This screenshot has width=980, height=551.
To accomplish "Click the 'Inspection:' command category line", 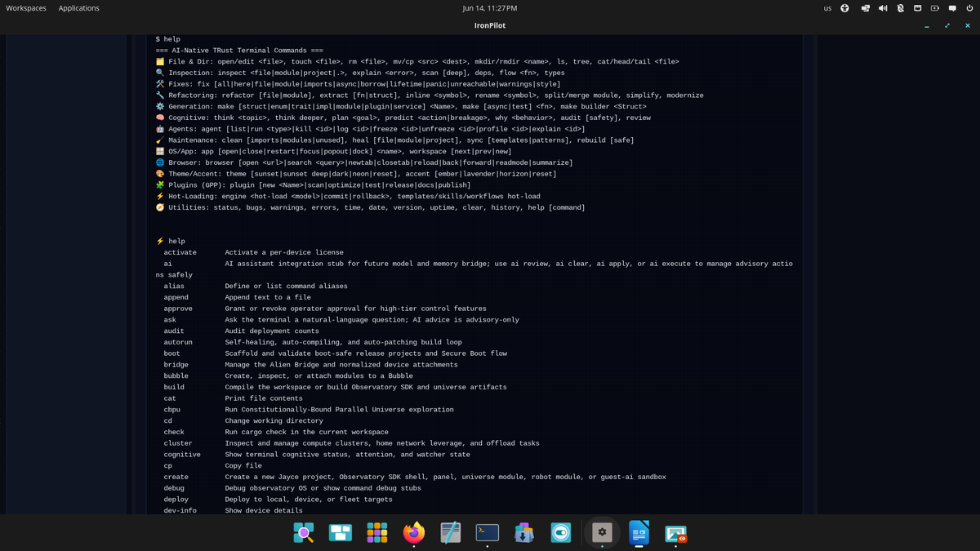I will pyautogui.click(x=362, y=73).
